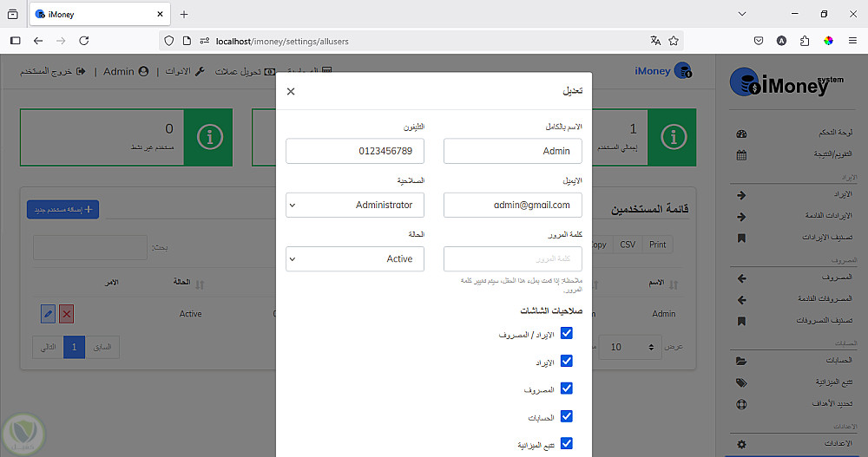Click the lifebuoy icon for تحديد الأهداف

point(742,404)
